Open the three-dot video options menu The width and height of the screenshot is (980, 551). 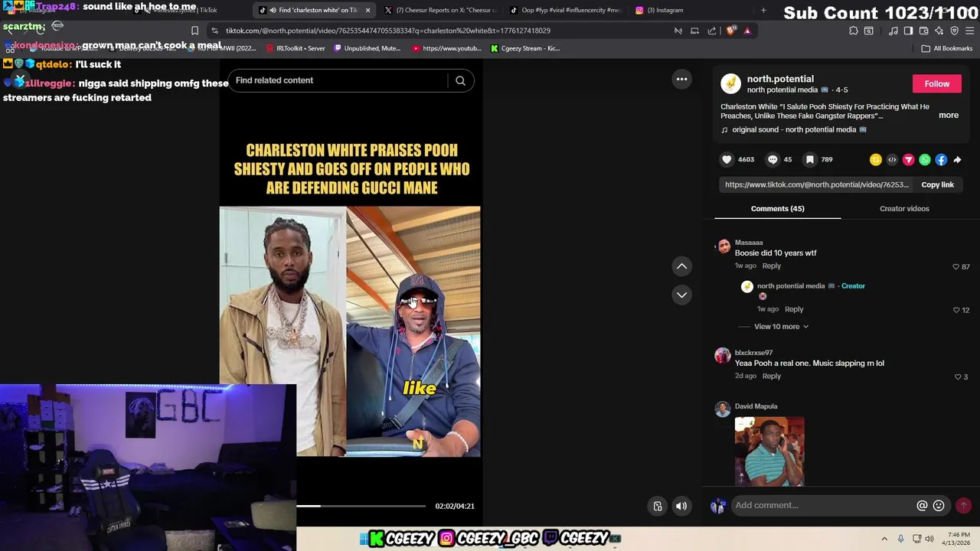click(681, 79)
